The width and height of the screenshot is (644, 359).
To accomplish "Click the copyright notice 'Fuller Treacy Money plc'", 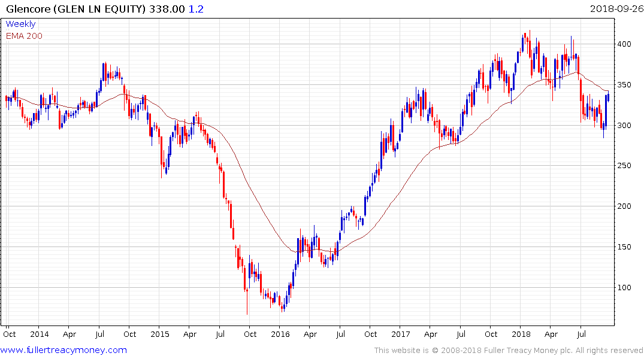I will 528,351.
